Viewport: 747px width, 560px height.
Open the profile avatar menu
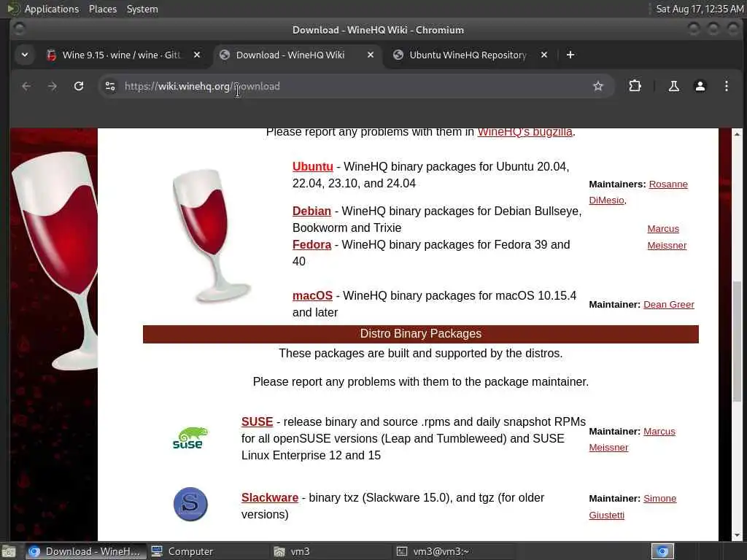(x=700, y=86)
